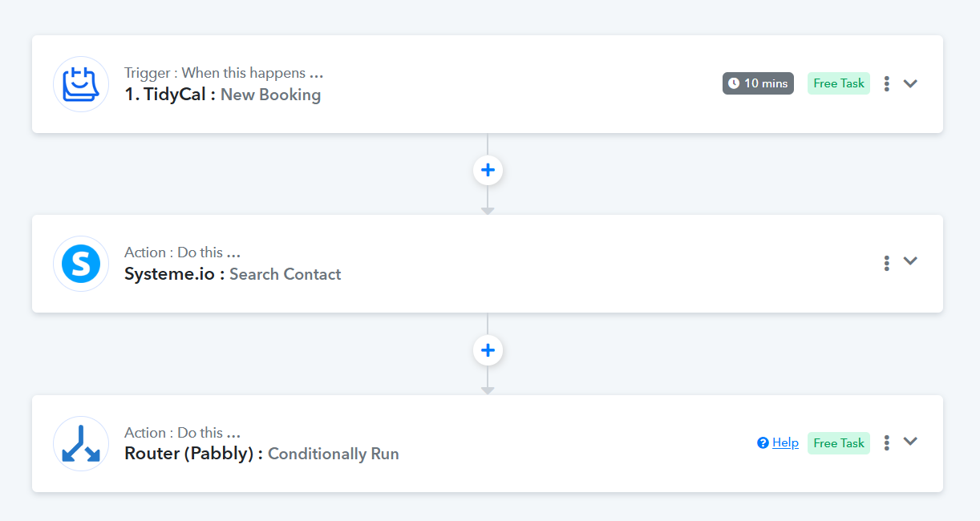Open three-dot menu on Systeme.io step
980x521 pixels.
886,263
